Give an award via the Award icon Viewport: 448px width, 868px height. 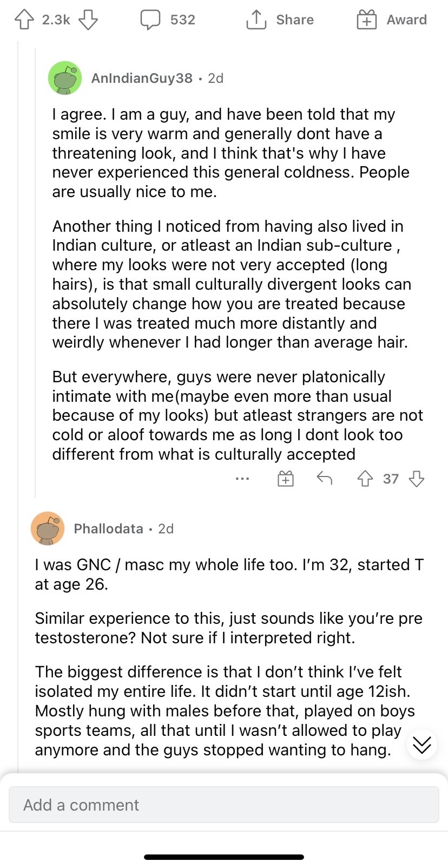(366, 20)
